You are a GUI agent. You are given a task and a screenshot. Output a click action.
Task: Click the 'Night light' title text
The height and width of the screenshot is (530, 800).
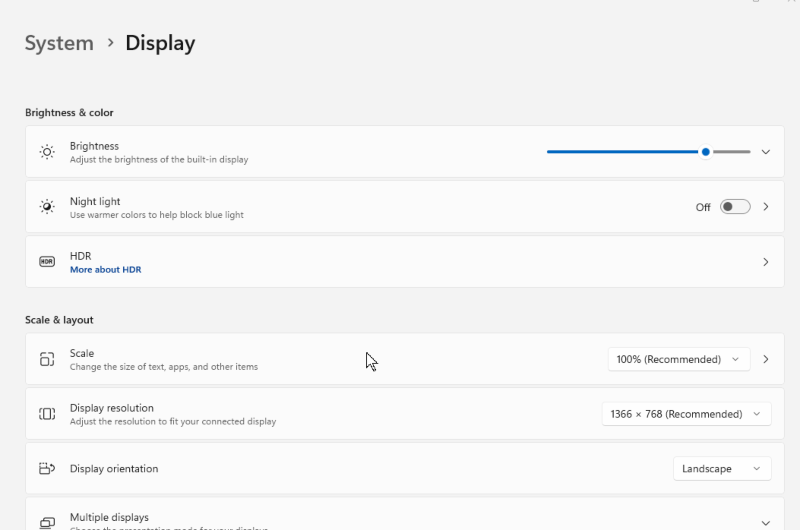pos(95,201)
